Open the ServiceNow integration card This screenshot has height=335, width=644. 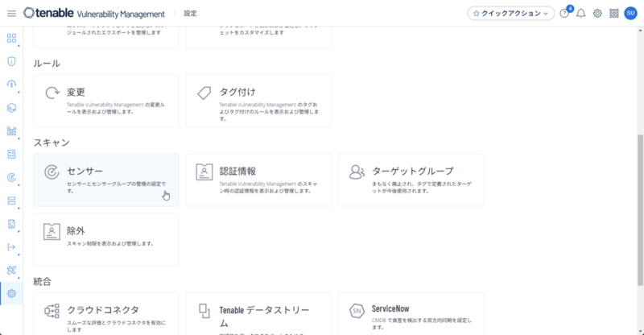click(x=411, y=313)
